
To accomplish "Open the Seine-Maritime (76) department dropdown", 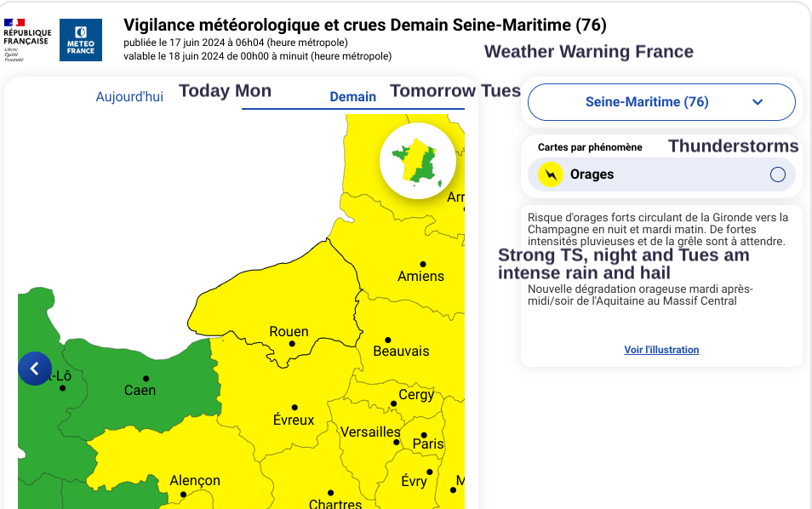I will coord(661,101).
